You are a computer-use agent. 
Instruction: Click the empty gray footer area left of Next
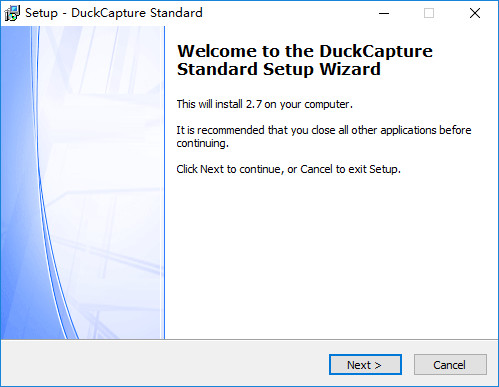163,364
